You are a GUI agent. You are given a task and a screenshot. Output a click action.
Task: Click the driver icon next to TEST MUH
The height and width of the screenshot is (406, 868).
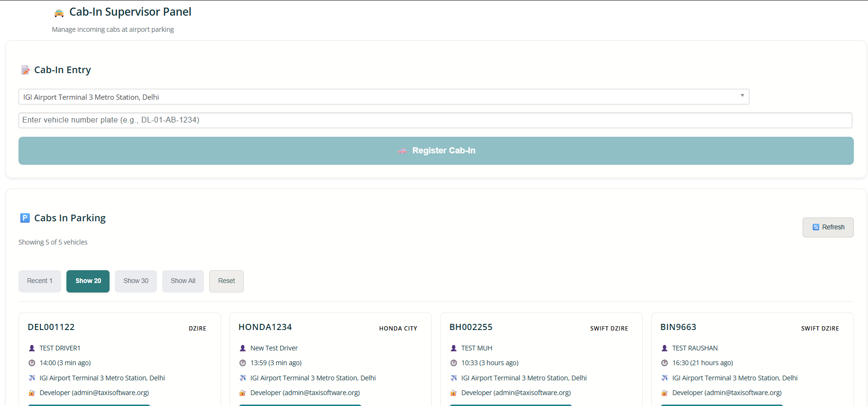coord(453,348)
